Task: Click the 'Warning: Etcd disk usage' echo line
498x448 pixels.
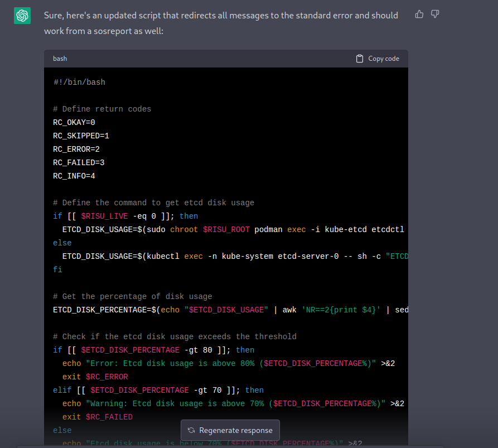Action: pos(234,403)
